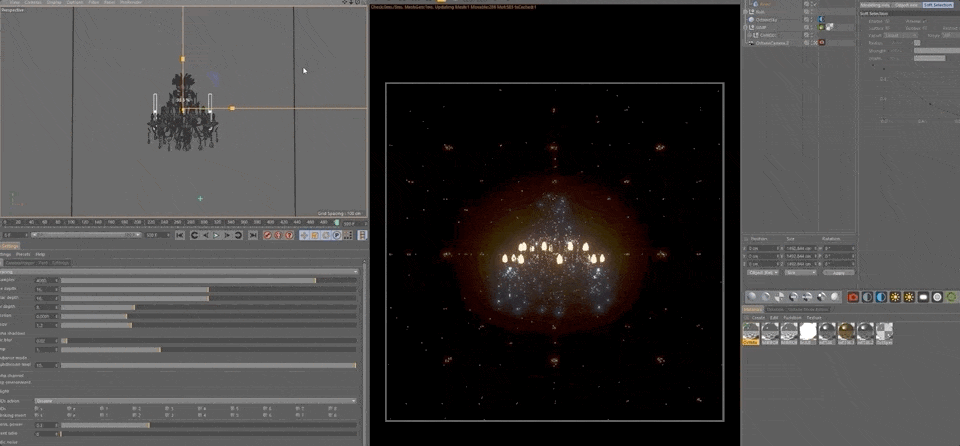This screenshot has width=960, height=446.
Task: Toggle OctaneCamera.2 visibility dots
Action: tap(812, 42)
